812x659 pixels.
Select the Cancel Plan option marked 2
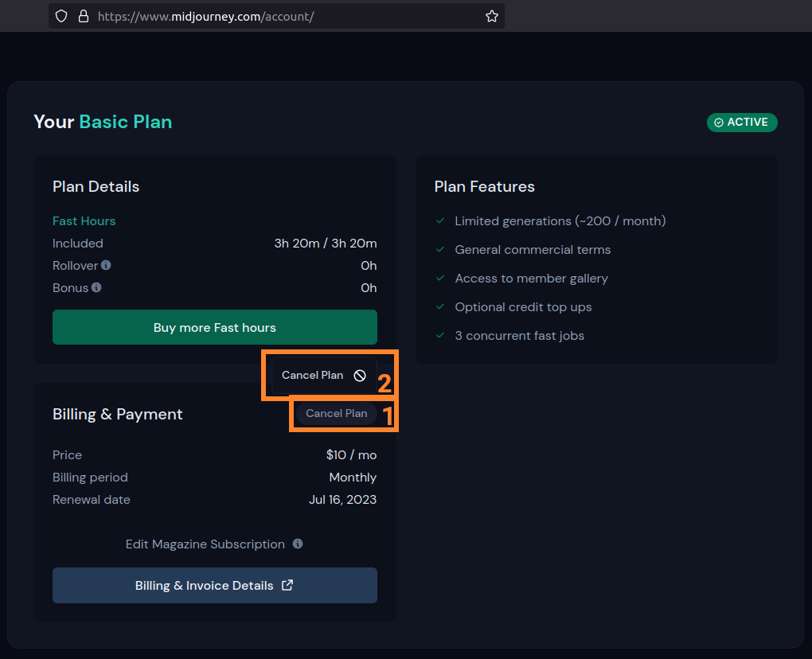click(322, 375)
